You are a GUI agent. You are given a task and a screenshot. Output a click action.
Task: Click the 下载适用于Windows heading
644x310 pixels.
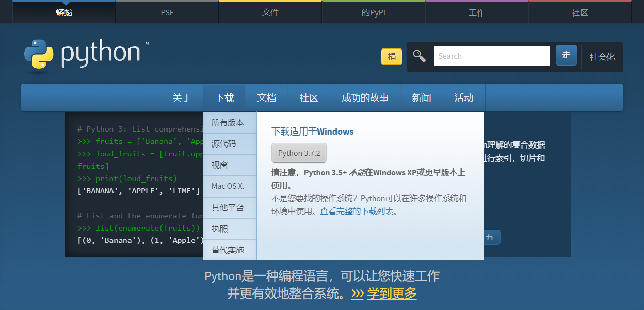pyautogui.click(x=313, y=132)
